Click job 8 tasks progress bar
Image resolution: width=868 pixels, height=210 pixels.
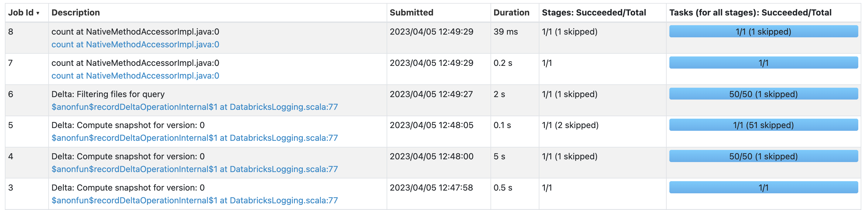coord(763,32)
